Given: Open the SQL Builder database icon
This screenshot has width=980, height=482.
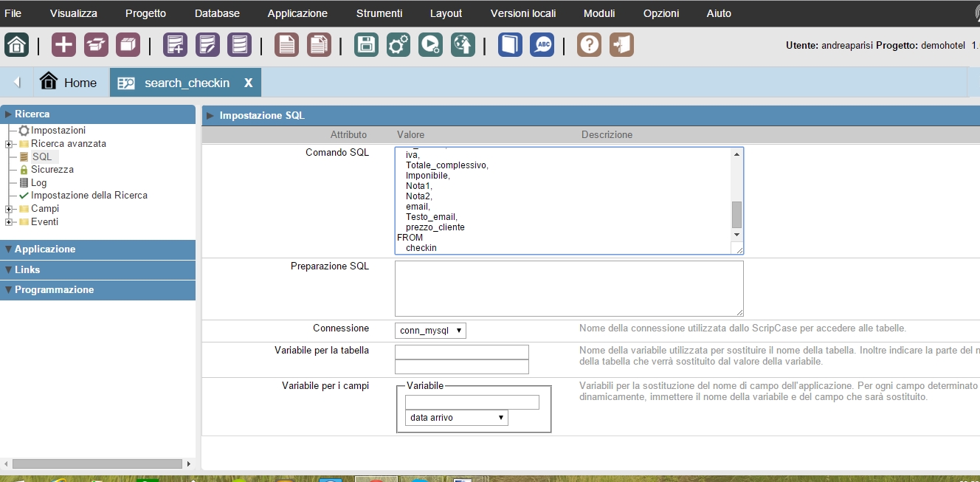Looking at the screenshot, I should [239, 45].
